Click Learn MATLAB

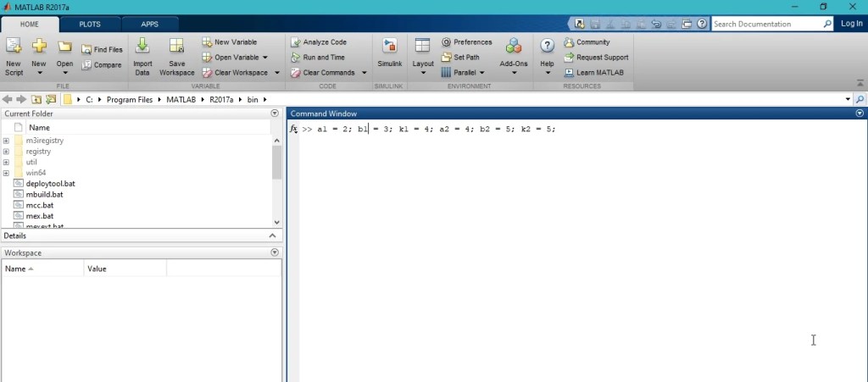pos(594,73)
